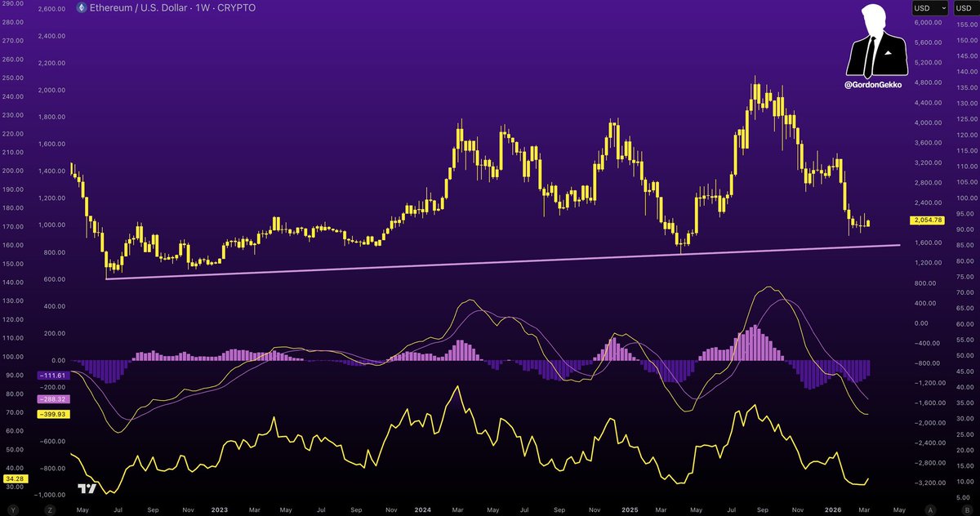Click the 4,800.00 price scale label
The width and height of the screenshot is (980, 516).
(x=928, y=83)
